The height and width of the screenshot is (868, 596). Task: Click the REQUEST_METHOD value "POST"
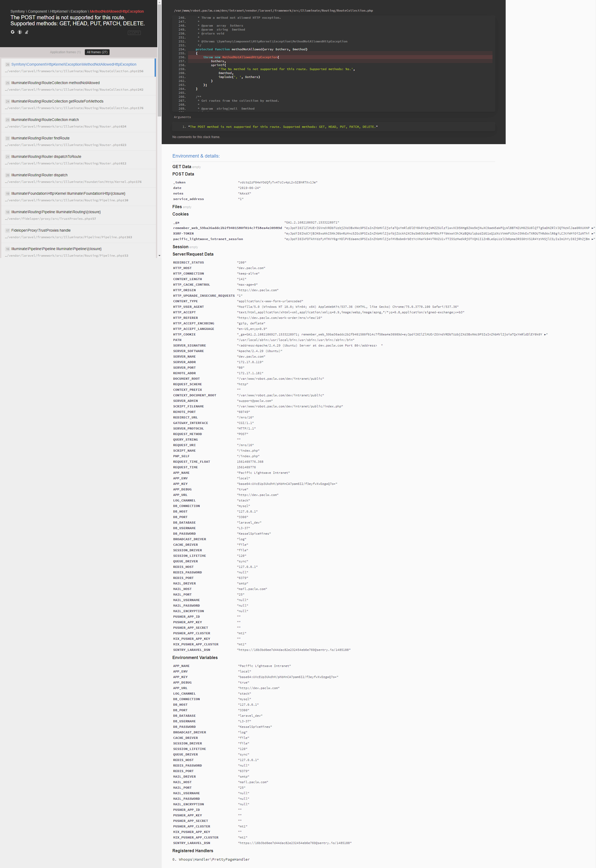point(242,434)
